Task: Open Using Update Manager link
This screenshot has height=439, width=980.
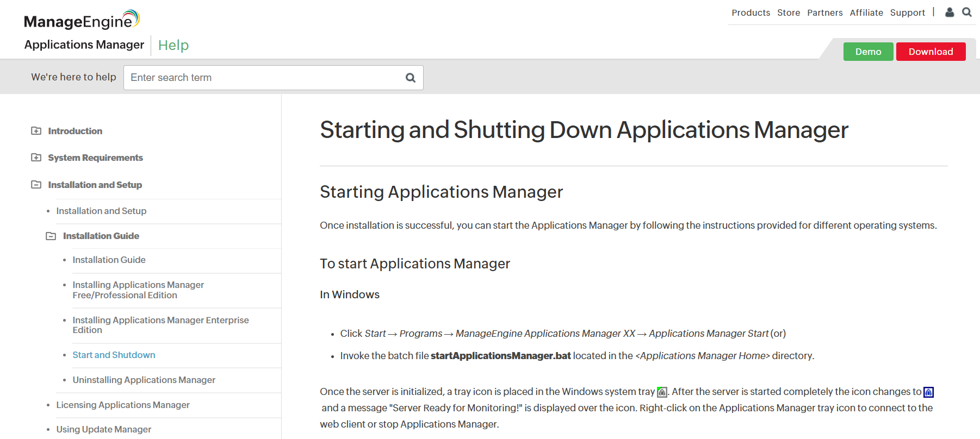Action: pos(103,429)
